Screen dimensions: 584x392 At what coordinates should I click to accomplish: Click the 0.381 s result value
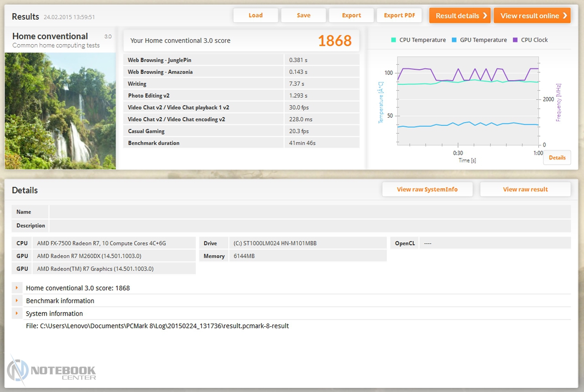pyautogui.click(x=298, y=60)
